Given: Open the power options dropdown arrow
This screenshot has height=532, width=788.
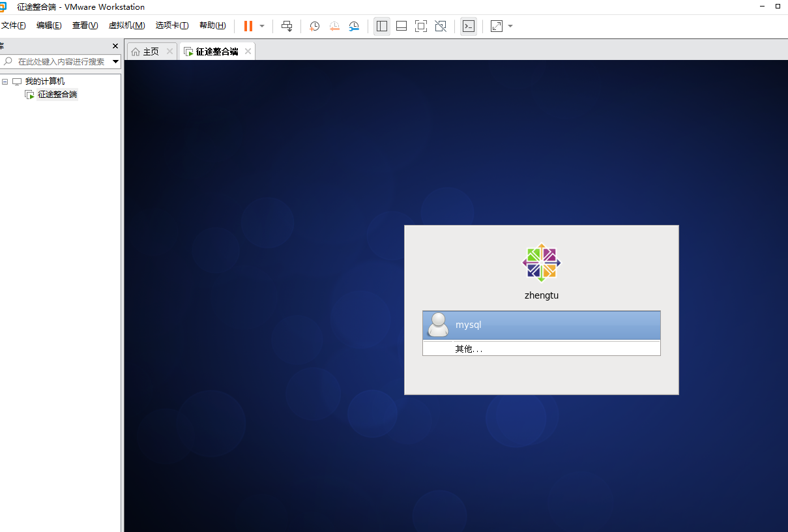Looking at the screenshot, I should click(262, 26).
